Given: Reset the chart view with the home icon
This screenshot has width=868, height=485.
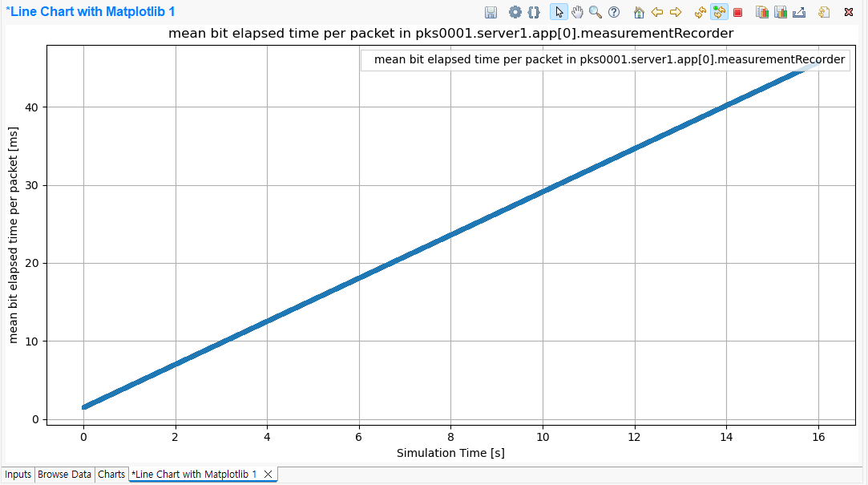Looking at the screenshot, I should click(639, 12).
